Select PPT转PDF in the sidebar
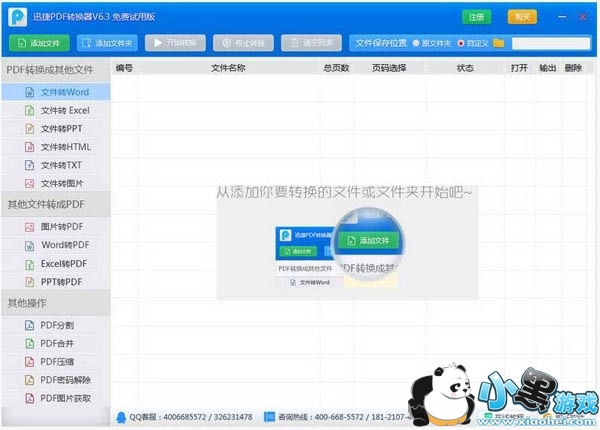 56,282
